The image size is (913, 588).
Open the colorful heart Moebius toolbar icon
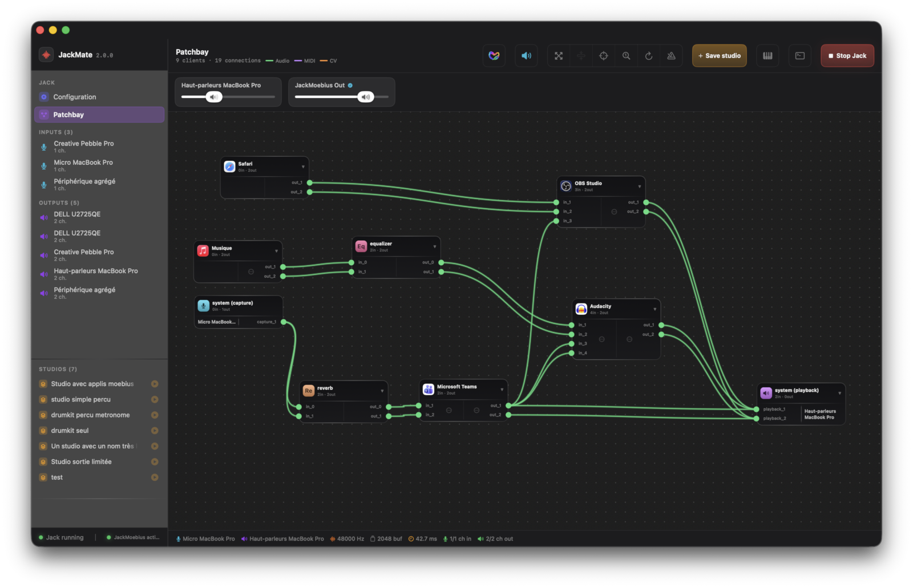click(494, 56)
